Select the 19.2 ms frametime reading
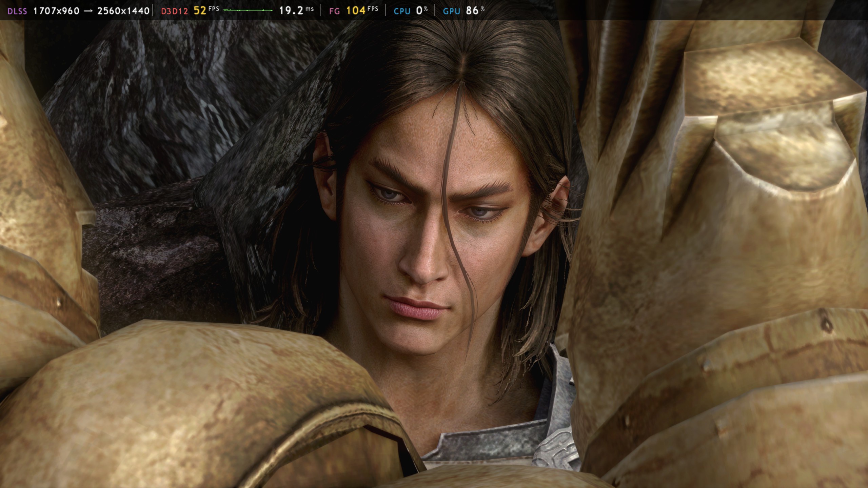The height and width of the screenshot is (488, 868). 296,11
